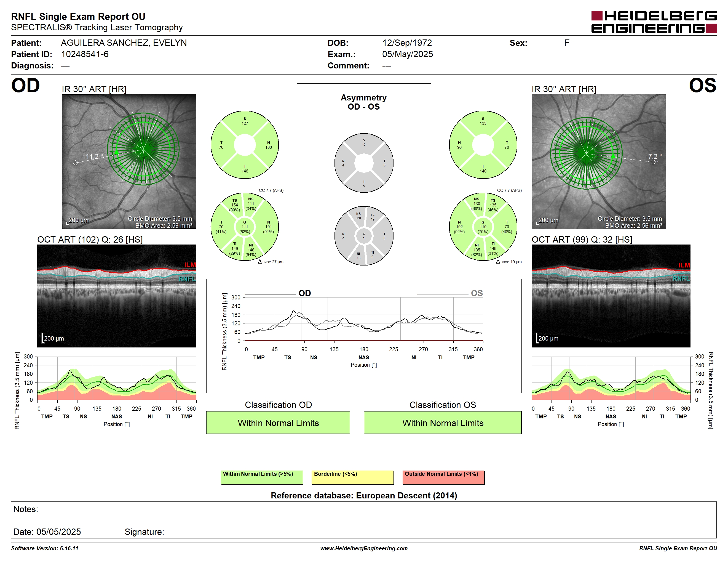Screen dimensions: 728x563
Task: Click the yellow Borderline (<5%) legend swatch
Action: coord(353,477)
